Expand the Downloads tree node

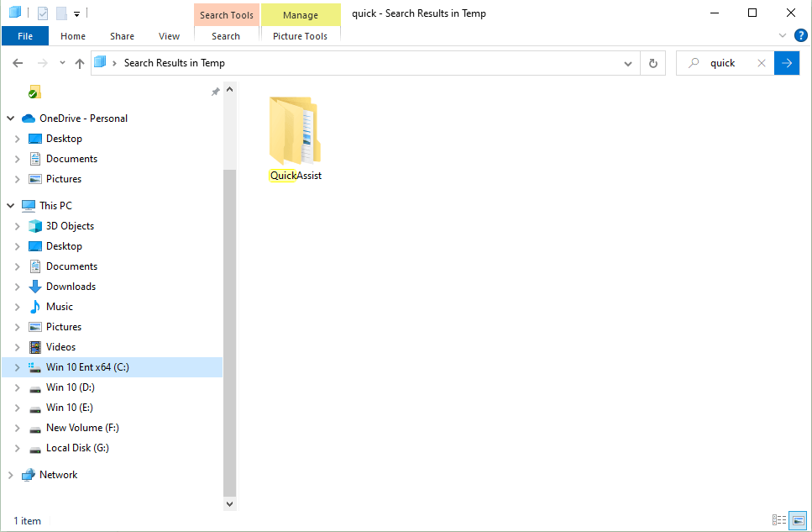tap(18, 287)
